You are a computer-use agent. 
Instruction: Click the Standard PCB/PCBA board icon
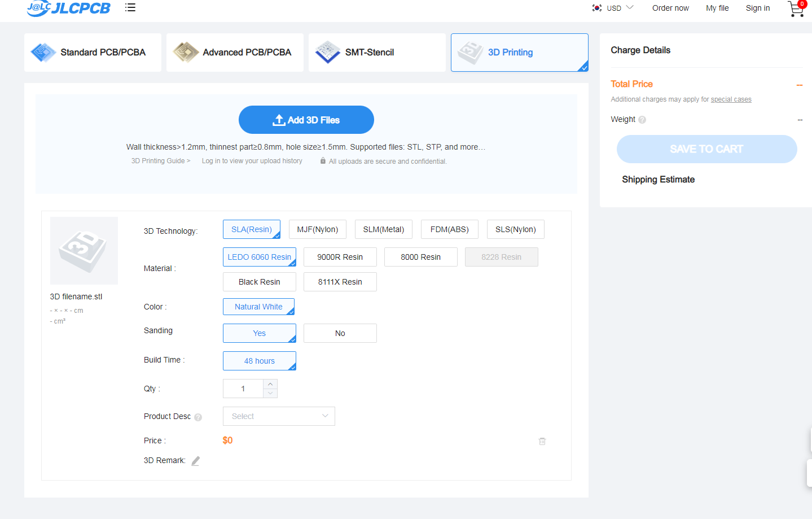[43, 53]
